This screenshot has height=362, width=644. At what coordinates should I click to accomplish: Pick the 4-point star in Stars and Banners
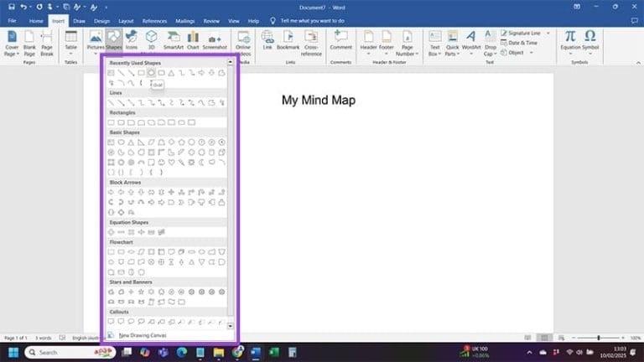[x=131, y=292]
